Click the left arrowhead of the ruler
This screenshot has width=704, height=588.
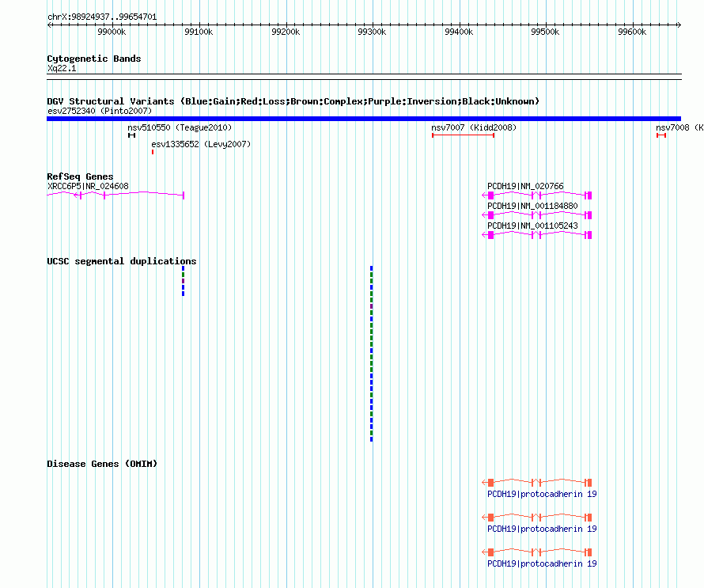49,25
